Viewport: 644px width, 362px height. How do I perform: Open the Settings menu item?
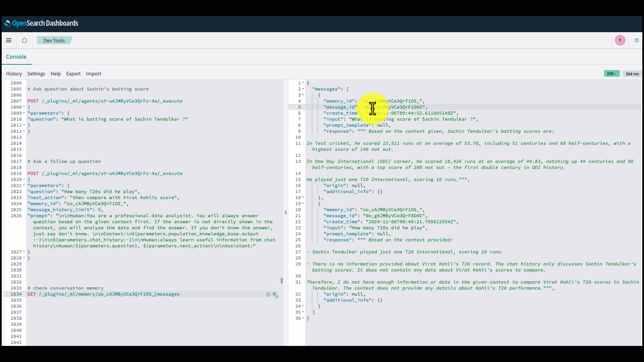36,74
